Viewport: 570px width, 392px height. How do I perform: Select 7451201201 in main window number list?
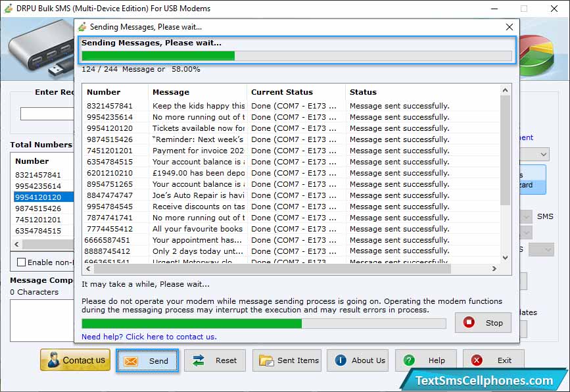pos(38,220)
